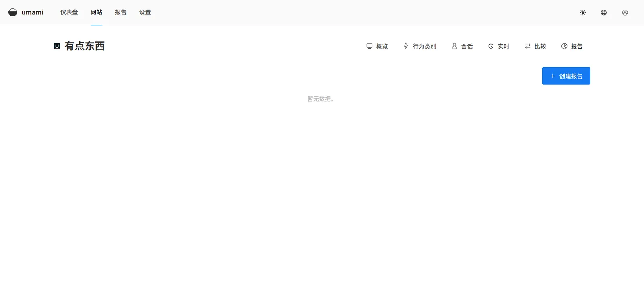Open the 设置 settings page
644x293 pixels.
click(x=145, y=12)
